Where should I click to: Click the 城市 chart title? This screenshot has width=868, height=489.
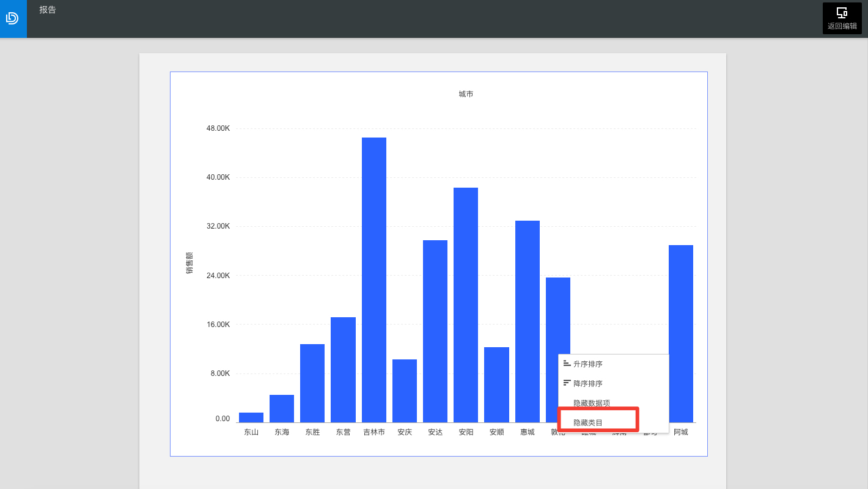tap(466, 94)
